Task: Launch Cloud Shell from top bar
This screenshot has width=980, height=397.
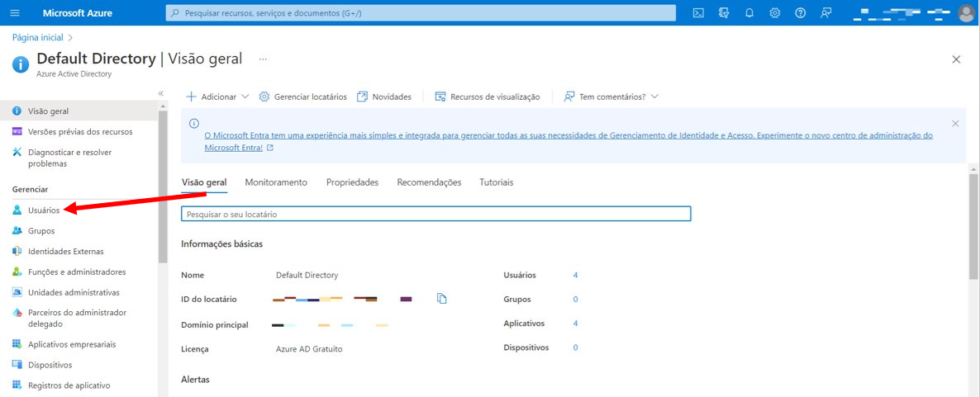Action: (x=699, y=12)
